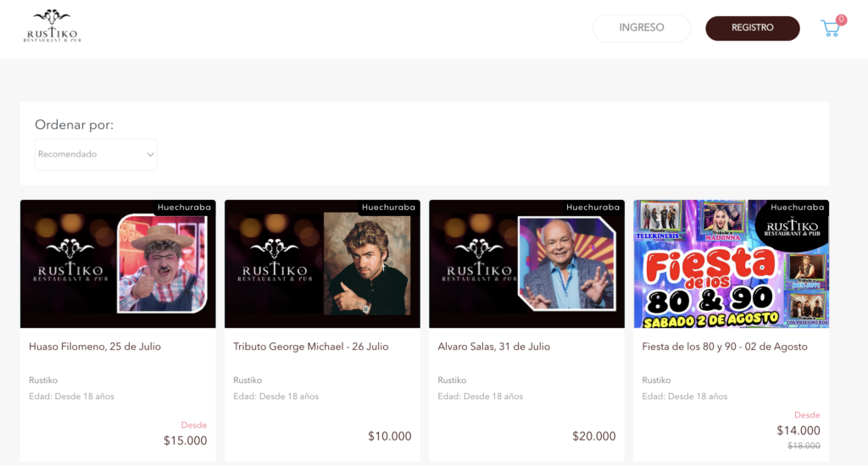Click Huechuraba tag on Huaso Filomeno card
868x466 pixels.
(x=184, y=207)
